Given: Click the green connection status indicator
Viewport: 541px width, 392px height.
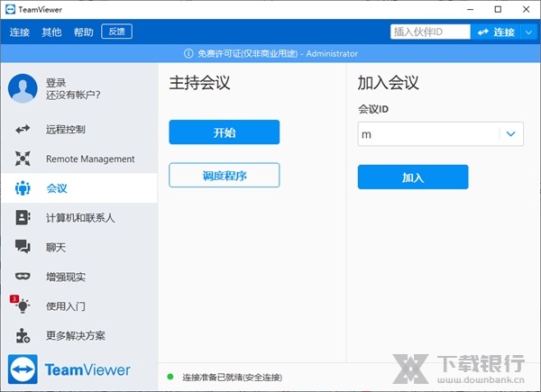Looking at the screenshot, I should [170, 377].
